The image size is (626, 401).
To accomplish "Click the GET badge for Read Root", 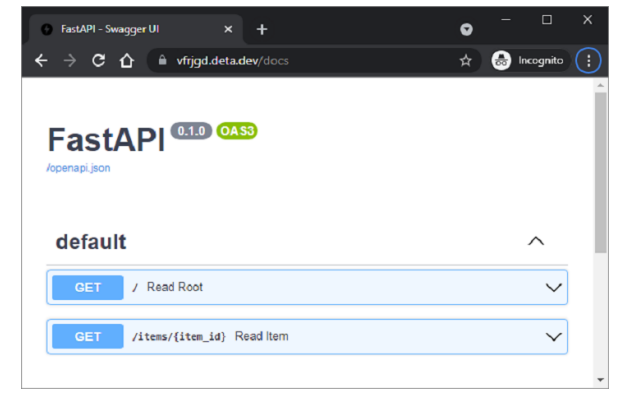I will (88, 288).
